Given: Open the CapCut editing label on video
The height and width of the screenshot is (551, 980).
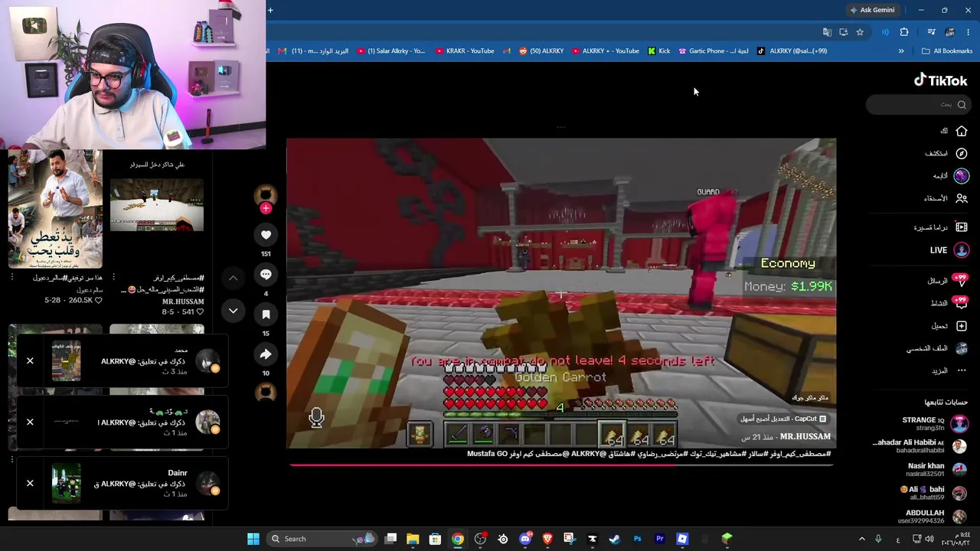Looking at the screenshot, I should 782,419.
